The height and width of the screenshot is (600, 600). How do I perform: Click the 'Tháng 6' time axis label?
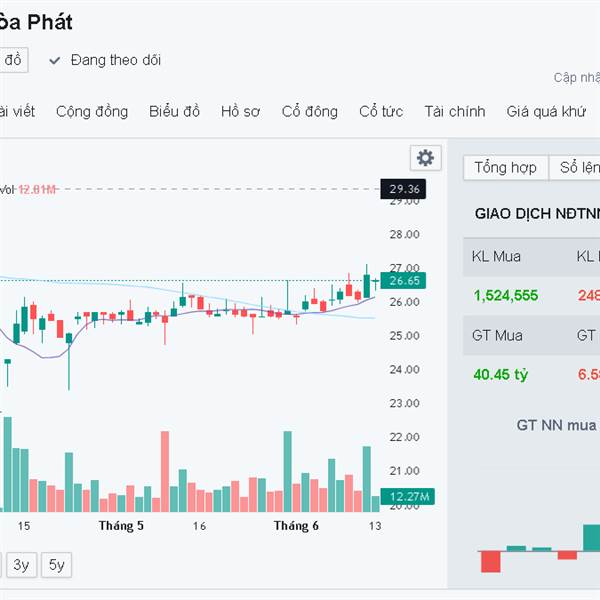pyautogui.click(x=296, y=526)
